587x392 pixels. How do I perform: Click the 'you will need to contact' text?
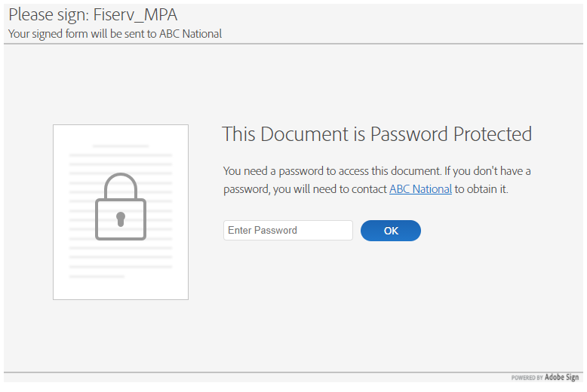(330, 189)
